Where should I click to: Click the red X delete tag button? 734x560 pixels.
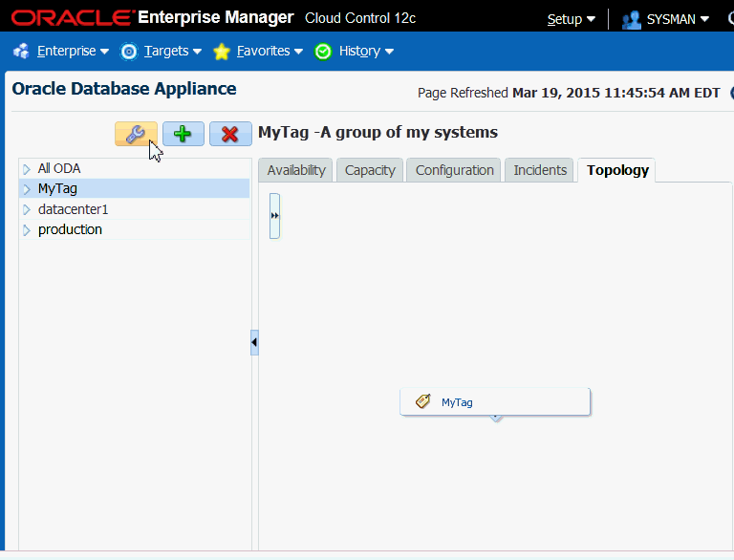(230, 134)
